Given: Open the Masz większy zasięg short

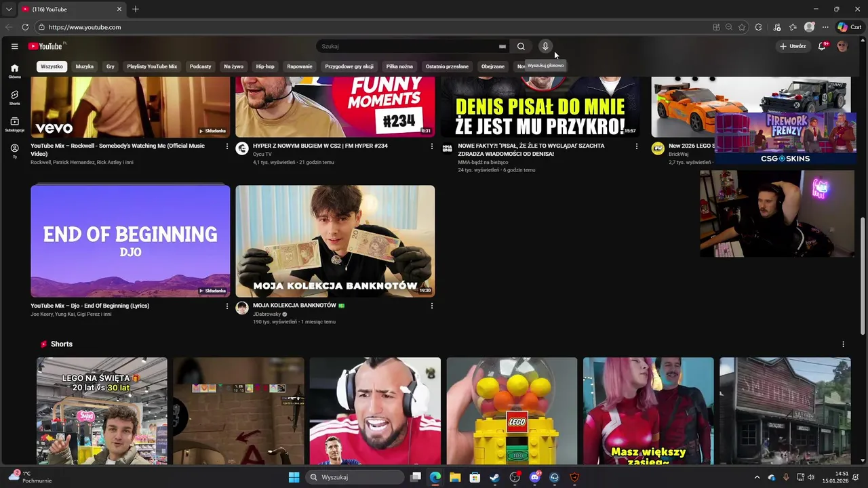Looking at the screenshot, I should click(648, 411).
